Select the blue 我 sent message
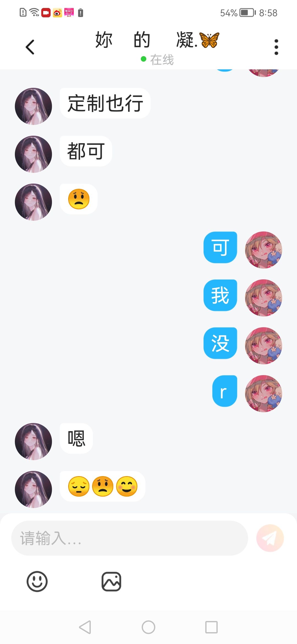 click(x=220, y=295)
